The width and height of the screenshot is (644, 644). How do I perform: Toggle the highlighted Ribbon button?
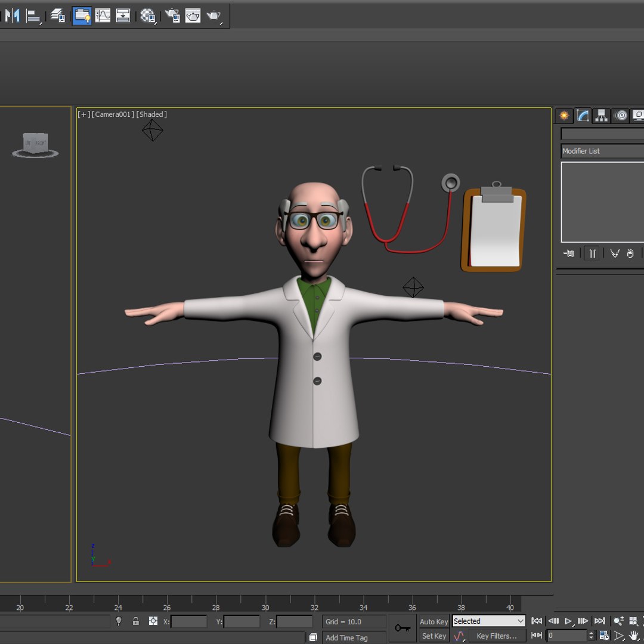pos(82,16)
